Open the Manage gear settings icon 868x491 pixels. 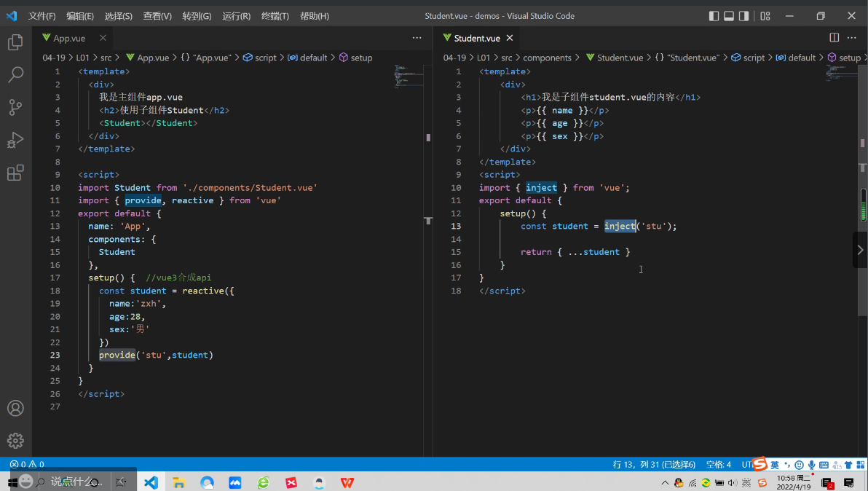(x=15, y=441)
